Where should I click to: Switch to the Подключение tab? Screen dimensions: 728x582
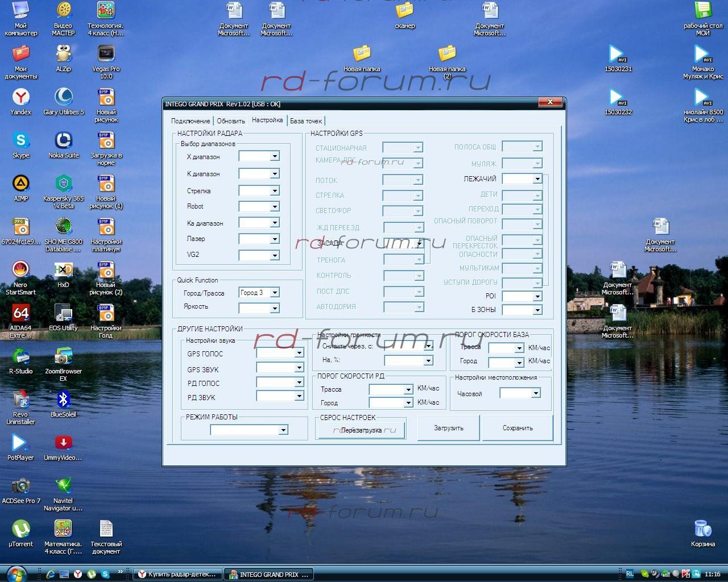(x=191, y=121)
